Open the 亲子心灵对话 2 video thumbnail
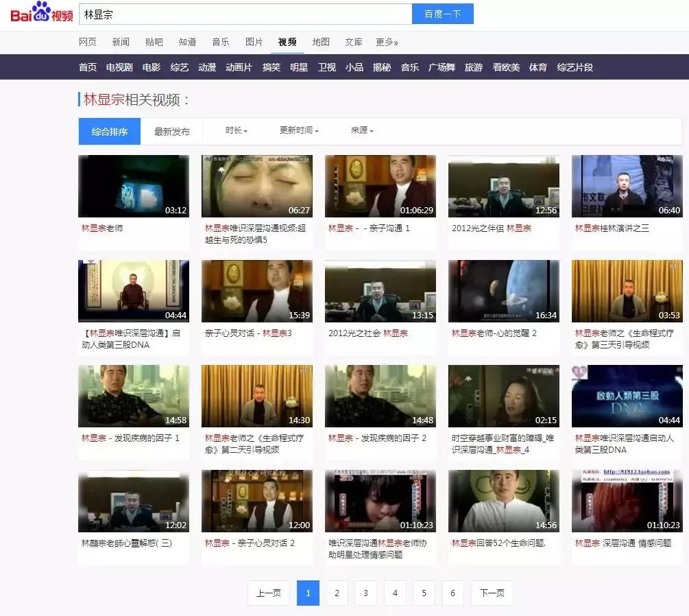 [256, 501]
